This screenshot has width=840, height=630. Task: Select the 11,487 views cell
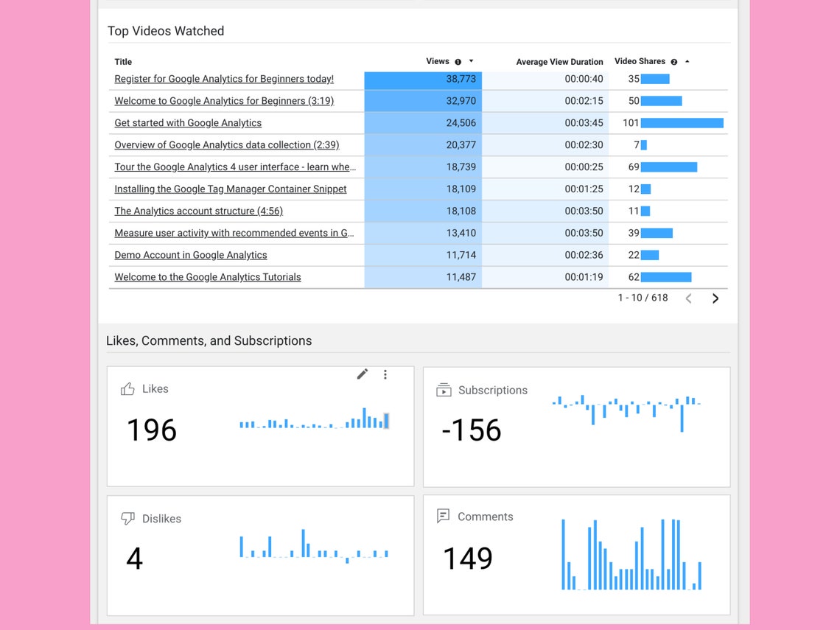423,276
